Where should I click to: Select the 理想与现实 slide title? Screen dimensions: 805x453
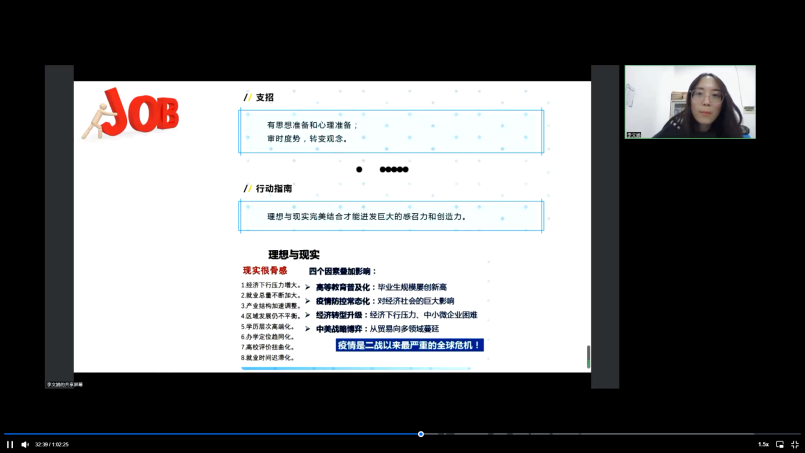293,255
